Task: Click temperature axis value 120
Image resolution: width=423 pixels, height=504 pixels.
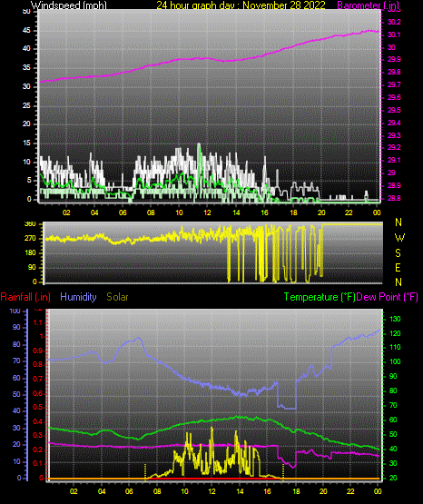Action: click(x=395, y=333)
